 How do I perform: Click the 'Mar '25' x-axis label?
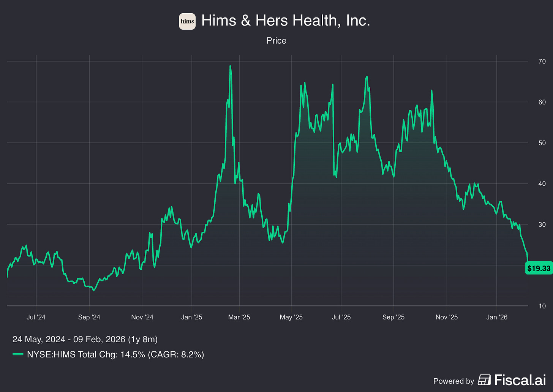tap(239, 317)
